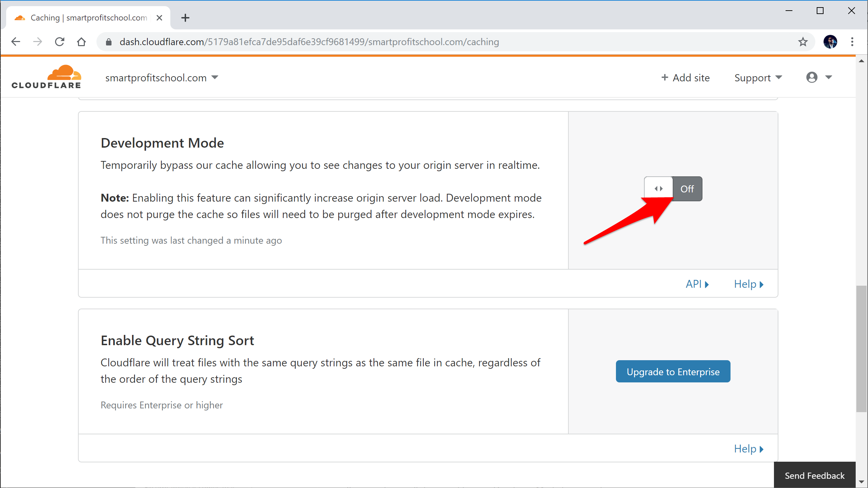
Task: Click the browser forward arrow
Action: tap(38, 42)
